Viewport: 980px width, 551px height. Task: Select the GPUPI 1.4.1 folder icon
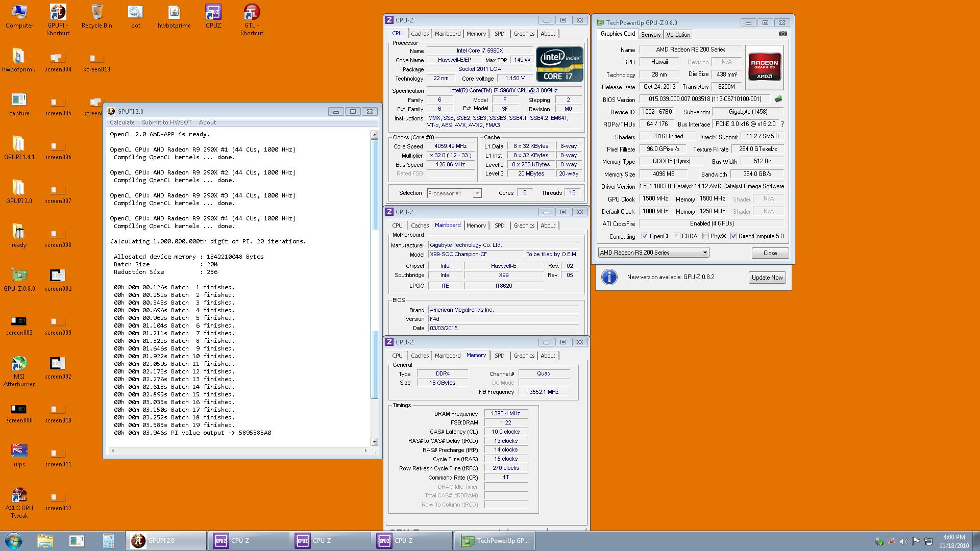(19, 148)
